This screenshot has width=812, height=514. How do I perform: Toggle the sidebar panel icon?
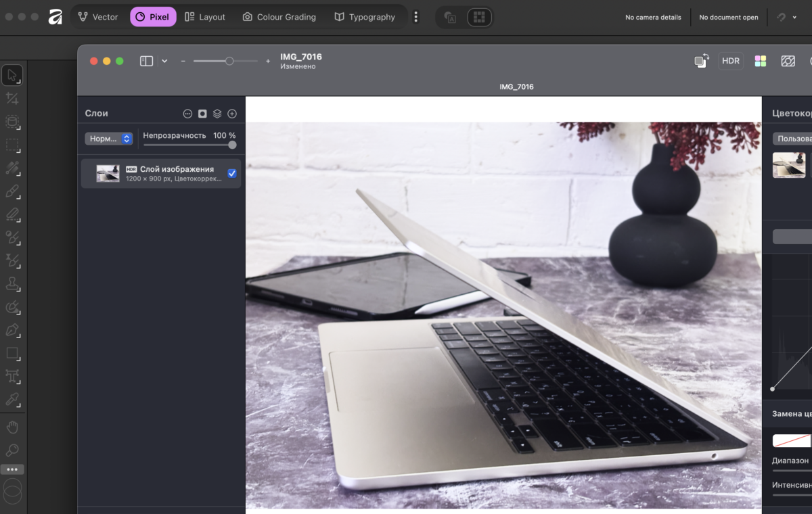(x=146, y=61)
